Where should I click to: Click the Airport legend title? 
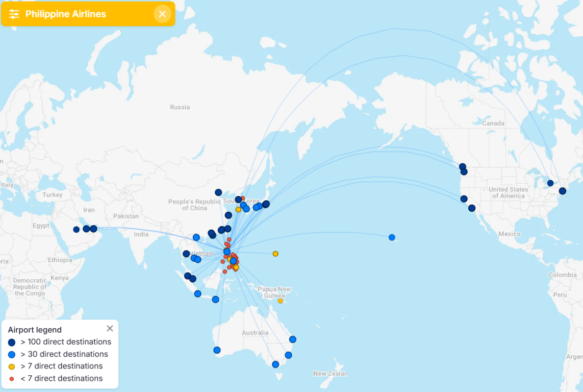[x=35, y=330]
